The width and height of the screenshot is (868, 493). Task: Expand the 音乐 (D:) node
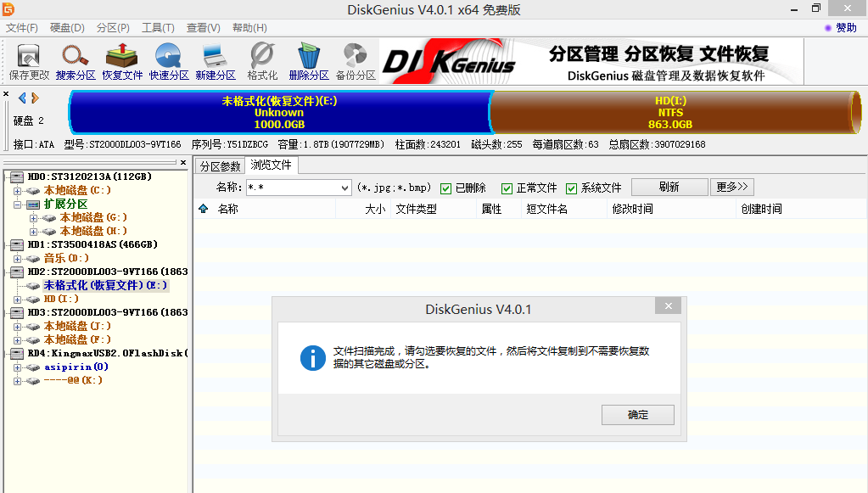[17, 259]
